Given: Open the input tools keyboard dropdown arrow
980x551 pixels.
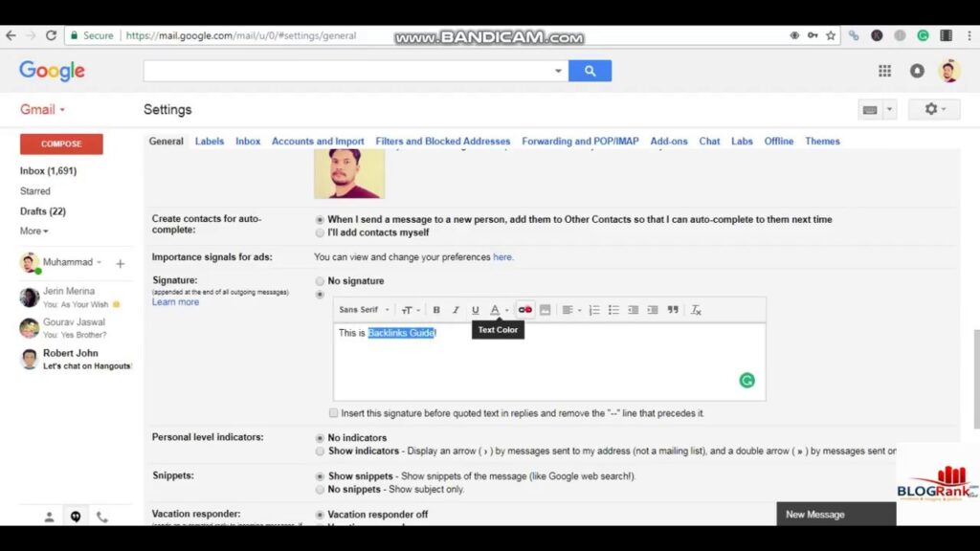Looking at the screenshot, I should [x=889, y=110].
